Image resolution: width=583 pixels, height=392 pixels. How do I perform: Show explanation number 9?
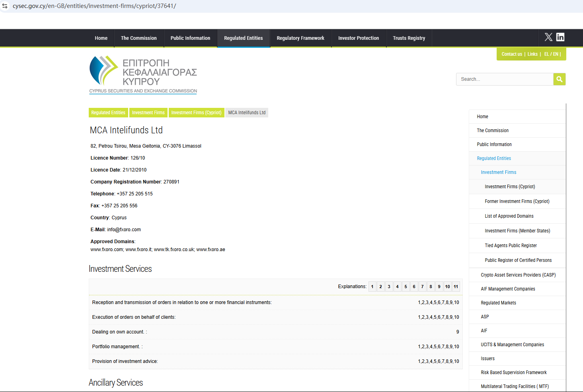[439, 287]
